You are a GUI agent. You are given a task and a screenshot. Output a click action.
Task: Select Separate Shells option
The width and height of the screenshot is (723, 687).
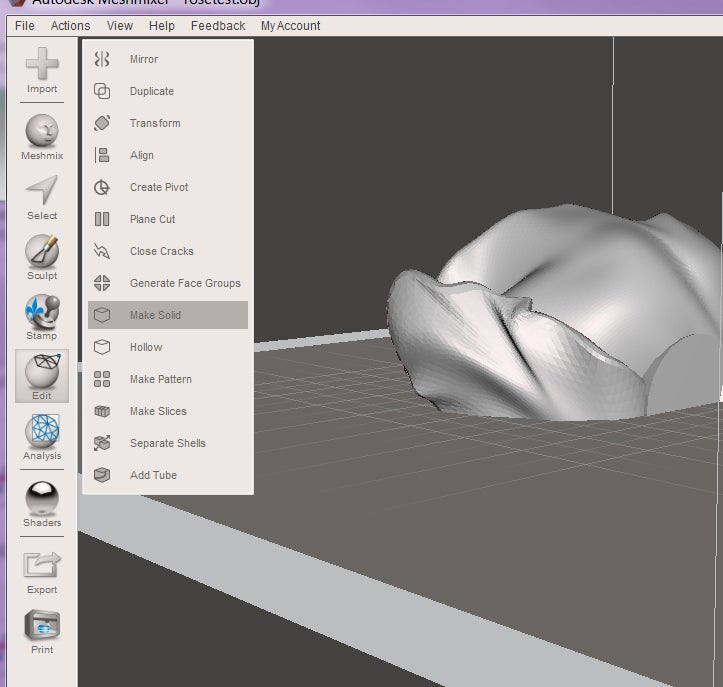click(167, 443)
